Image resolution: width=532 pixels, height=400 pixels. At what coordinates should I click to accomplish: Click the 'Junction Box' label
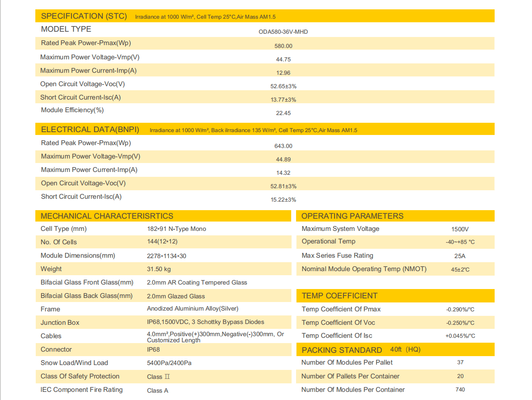(60, 323)
